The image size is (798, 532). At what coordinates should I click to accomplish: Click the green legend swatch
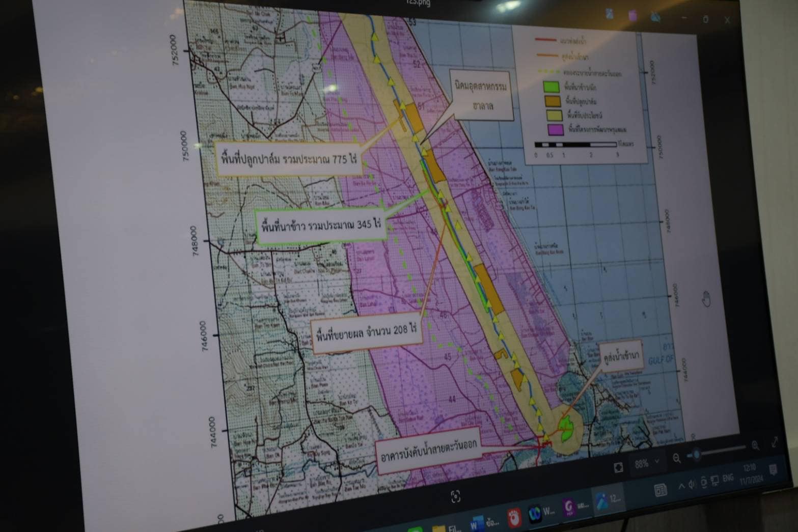551,87
